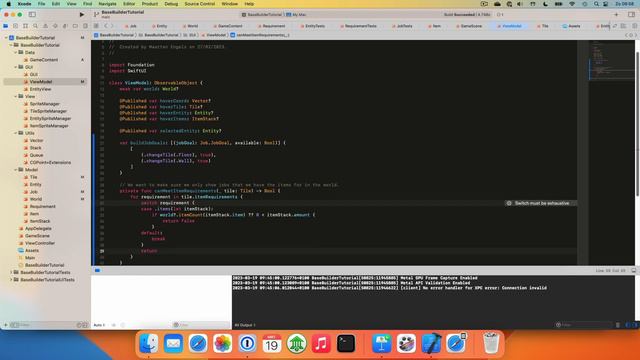Viewport: 640px width, 360px height.
Task: Open the Issue navigator warning icon
Action: 45,26
